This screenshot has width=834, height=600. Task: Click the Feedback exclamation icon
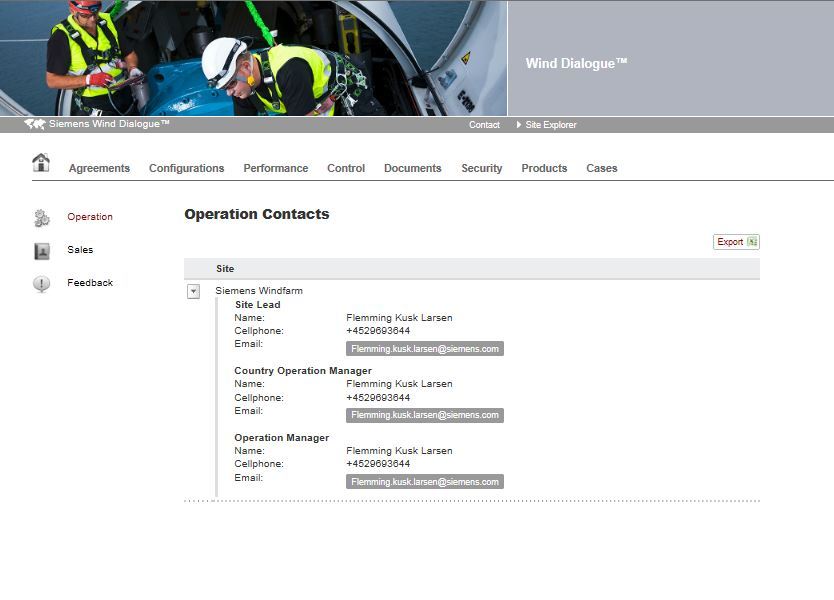41,284
